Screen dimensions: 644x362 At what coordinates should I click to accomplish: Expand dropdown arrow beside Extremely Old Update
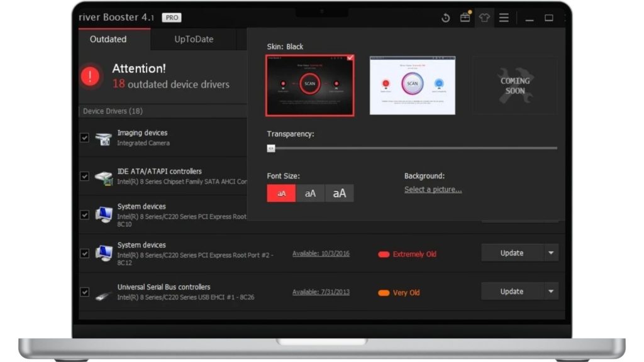[x=551, y=253]
